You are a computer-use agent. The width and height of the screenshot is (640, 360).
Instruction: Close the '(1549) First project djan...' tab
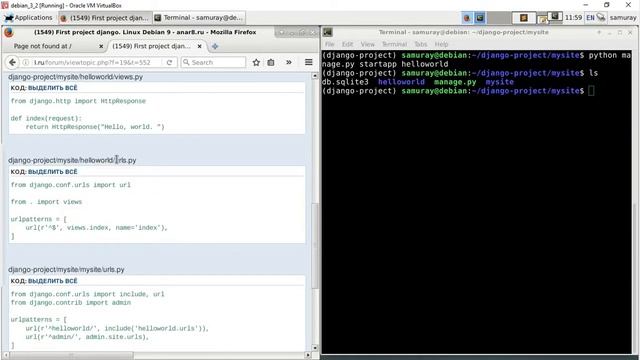199,47
